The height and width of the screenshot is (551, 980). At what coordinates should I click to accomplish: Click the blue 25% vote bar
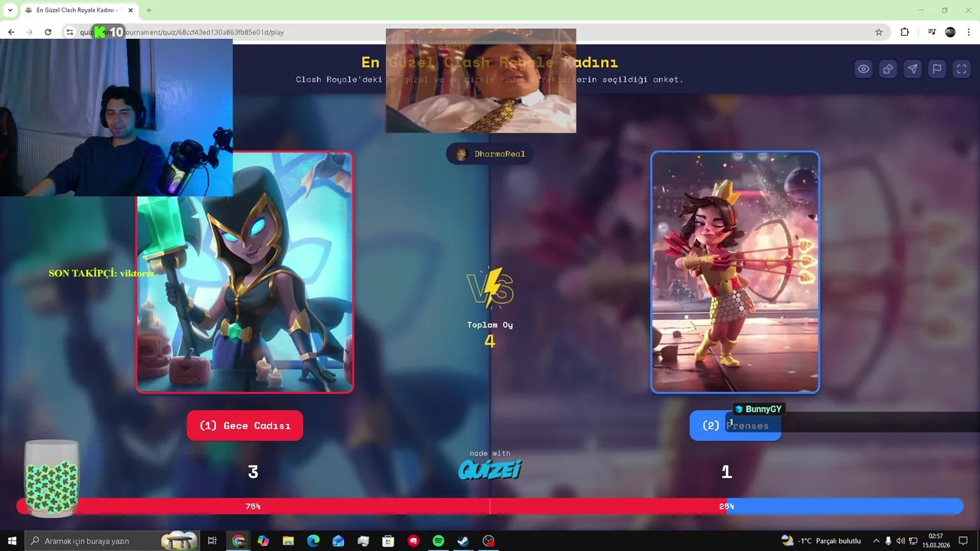click(844, 506)
